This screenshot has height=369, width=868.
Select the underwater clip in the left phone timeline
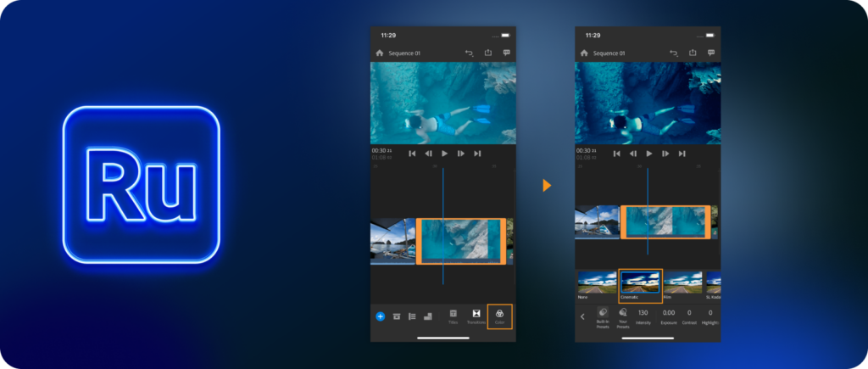click(x=460, y=241)
